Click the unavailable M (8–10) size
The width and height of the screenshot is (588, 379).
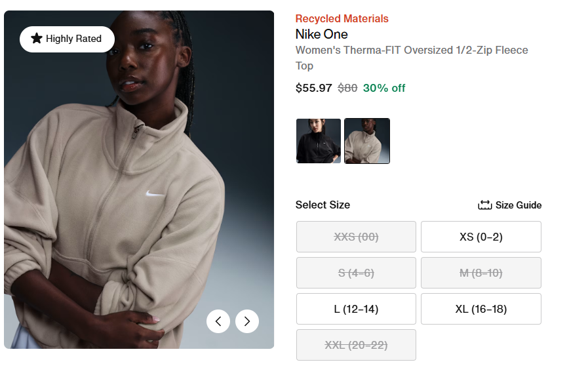(x=480, y=273)
